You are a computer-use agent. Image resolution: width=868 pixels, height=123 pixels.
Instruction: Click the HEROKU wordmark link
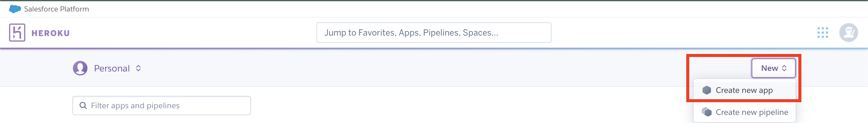pyautogui.click(x=51, y=33)
